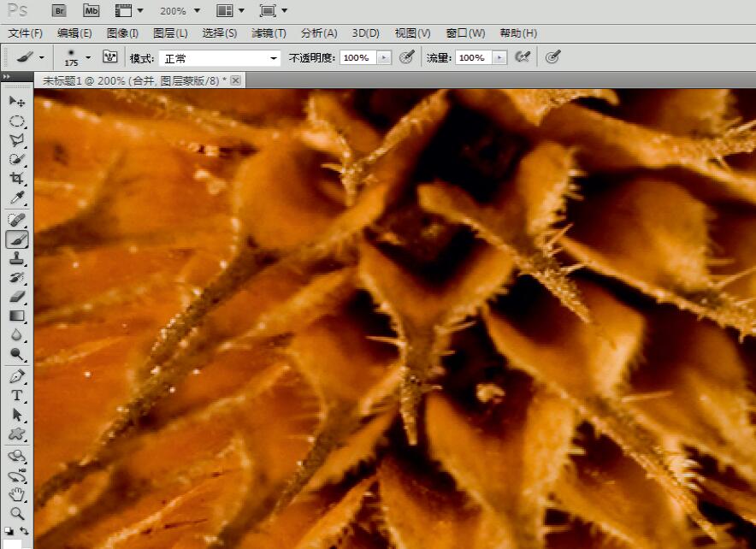
Task: Open the 窗口(W) menu
Action: pos(465,33)
